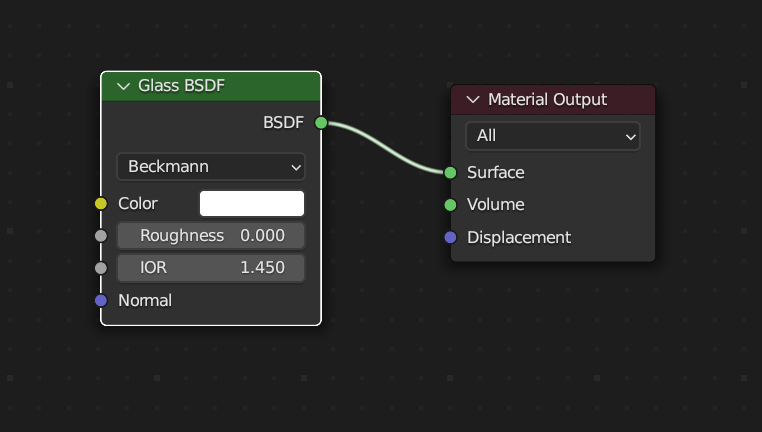Viewport: 762px width, 432px height.
Task: Click the green Volume input socket
Action: 450,205
